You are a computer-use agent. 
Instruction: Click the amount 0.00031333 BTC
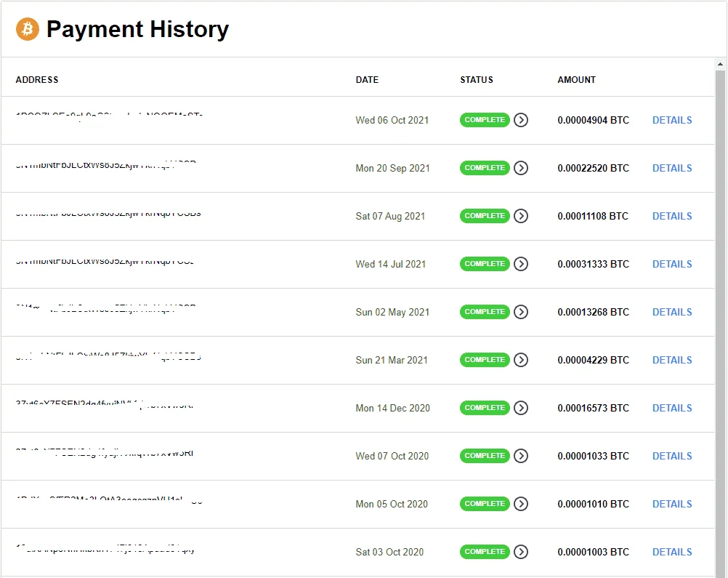pyautogui.click(x=594, y=264)
